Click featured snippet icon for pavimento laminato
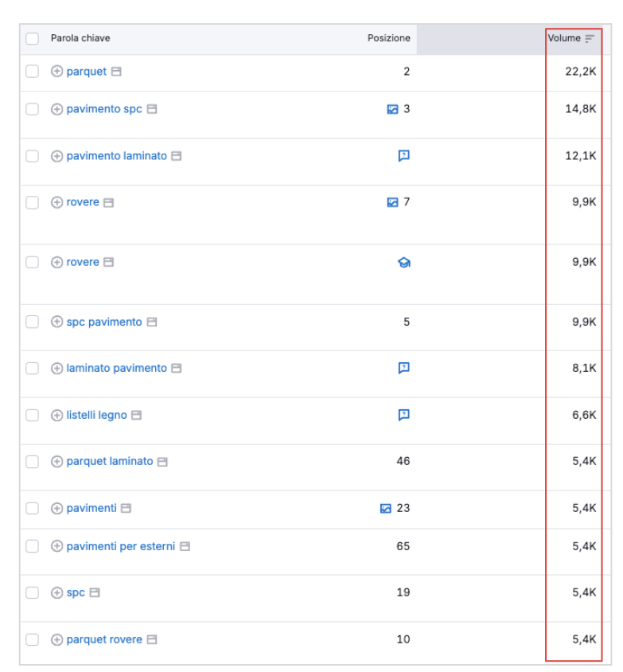 pyautogui.click(x=403, y=156)
